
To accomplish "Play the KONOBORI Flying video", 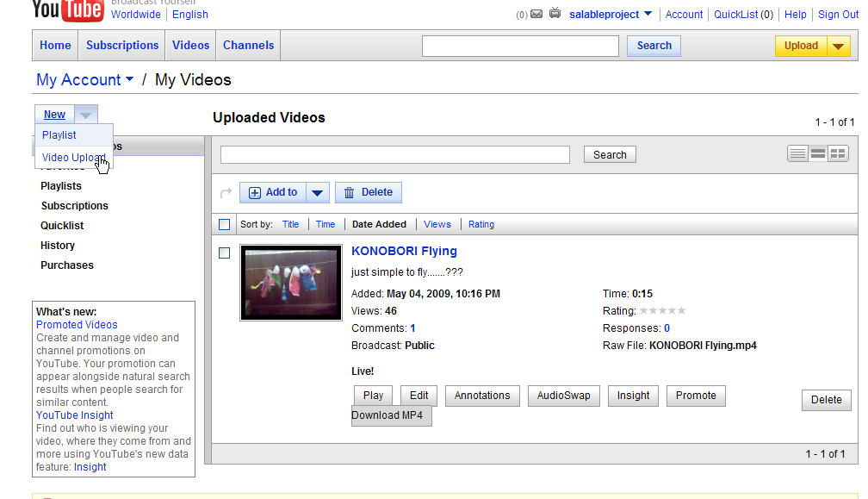I will tap(373, 396).
